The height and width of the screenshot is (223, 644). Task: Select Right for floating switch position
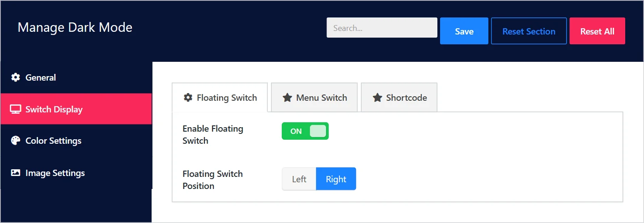coord(336,179)
